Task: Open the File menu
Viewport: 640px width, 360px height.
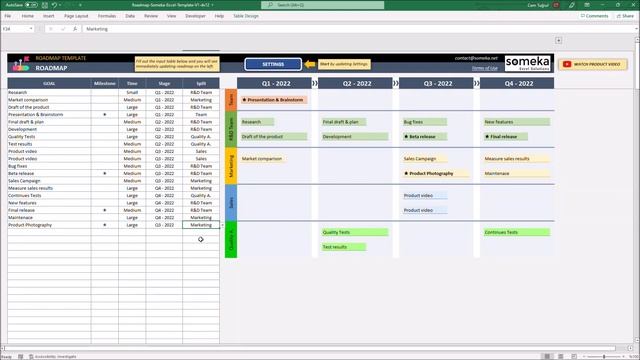Action: pyautogui.click(x=8, y=16)
